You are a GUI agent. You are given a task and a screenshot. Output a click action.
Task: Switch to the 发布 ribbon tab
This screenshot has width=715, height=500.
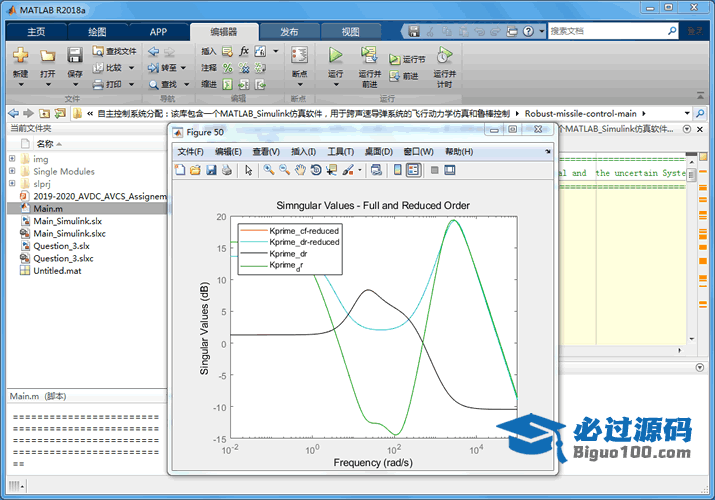[289, 31]
